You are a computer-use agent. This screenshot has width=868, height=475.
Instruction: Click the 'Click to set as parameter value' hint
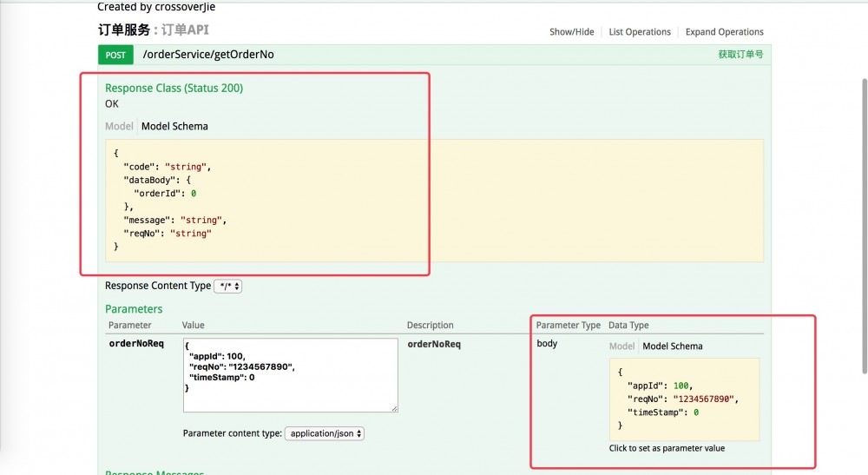click(667, 449)
